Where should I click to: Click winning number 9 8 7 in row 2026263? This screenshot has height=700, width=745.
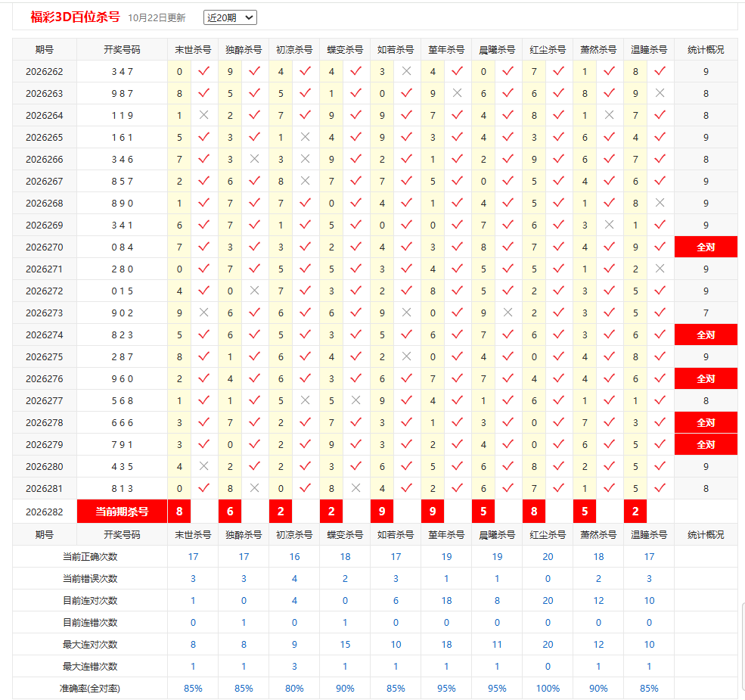pyautogui.click(x=122, y=94)
